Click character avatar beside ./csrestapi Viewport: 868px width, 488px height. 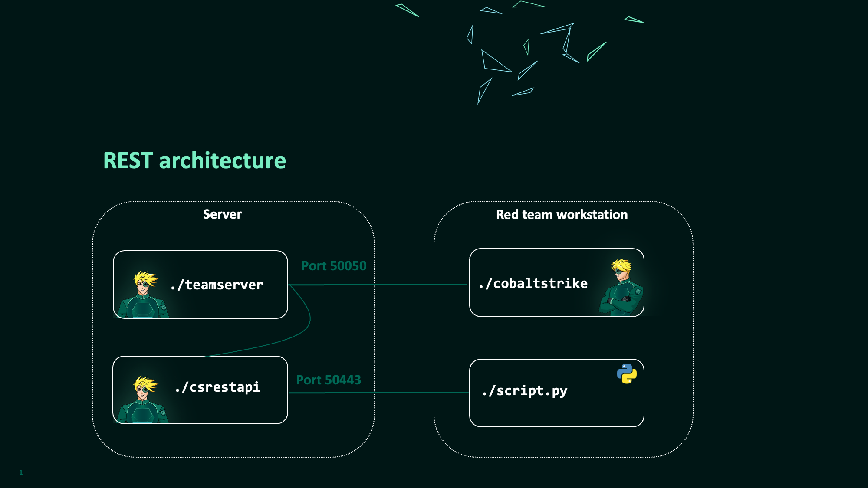(143, 400)
